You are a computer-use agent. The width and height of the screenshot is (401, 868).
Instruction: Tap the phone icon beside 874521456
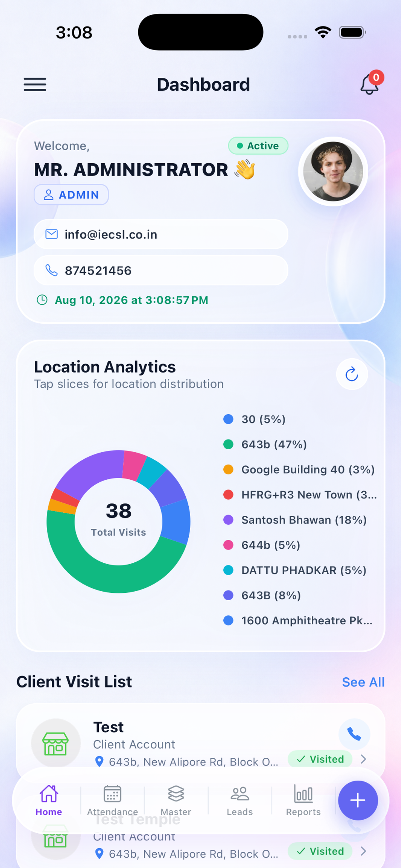tap(52, 270)
